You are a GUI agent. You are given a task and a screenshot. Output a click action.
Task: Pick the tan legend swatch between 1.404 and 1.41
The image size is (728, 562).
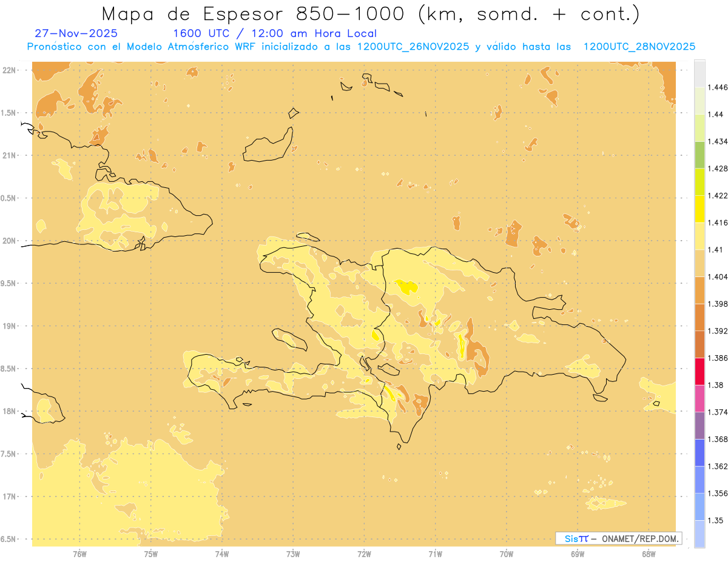(x=699, y=263)
